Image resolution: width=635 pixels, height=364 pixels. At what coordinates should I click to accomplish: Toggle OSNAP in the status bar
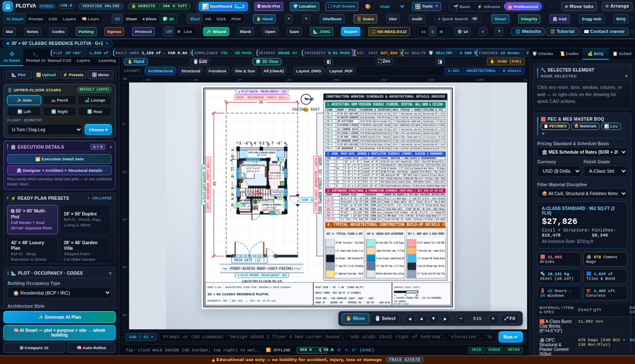coord(494,350)
